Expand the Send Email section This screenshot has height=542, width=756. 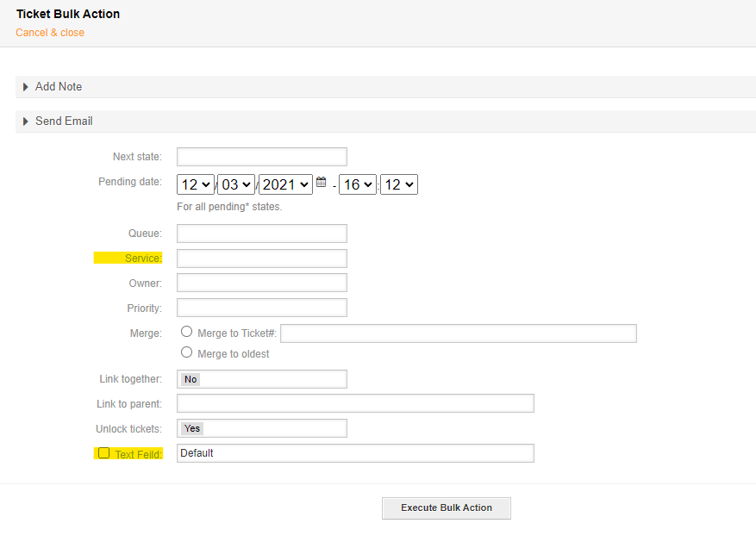click(x=63, y=121)
